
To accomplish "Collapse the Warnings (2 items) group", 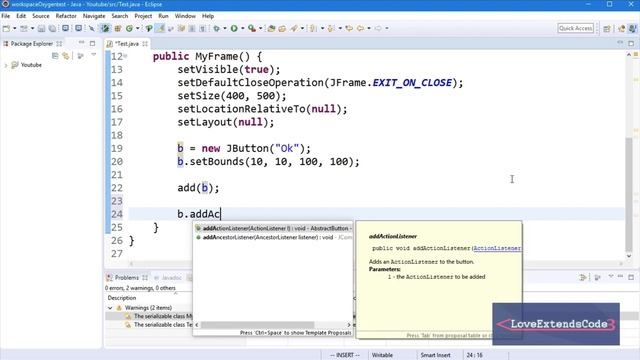I will point(110,308).
